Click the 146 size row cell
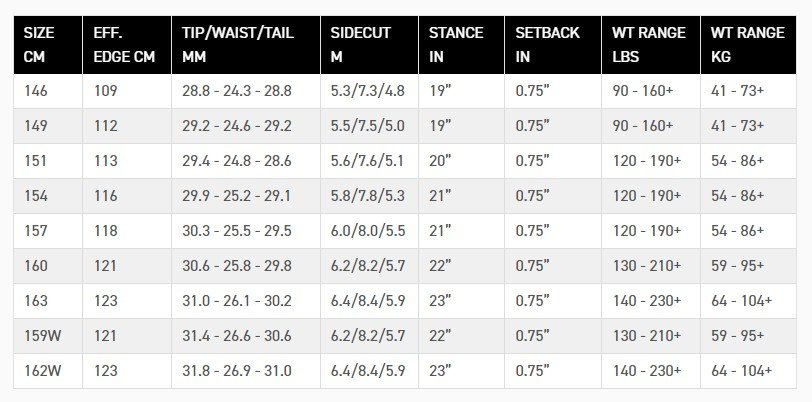812x402 pixels. (x=48, y=91)
